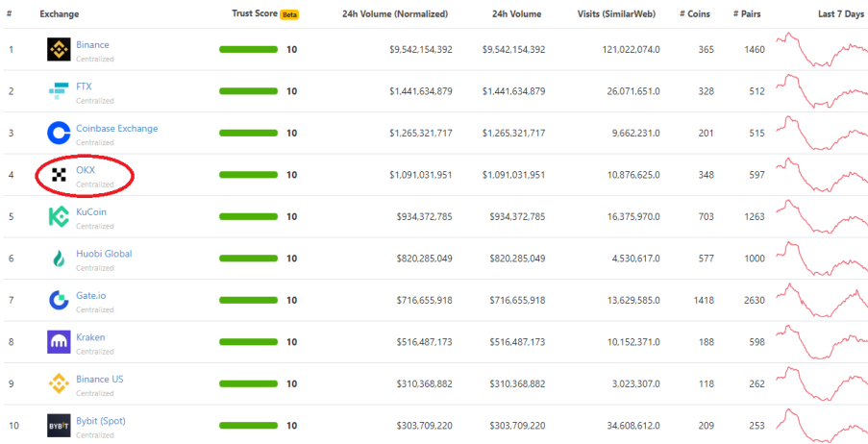
Task: Click Binance's 7-day sparkline chart
Action: [822, 49]
